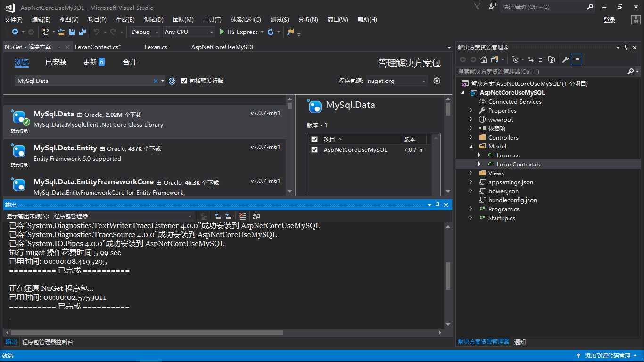Open the Debug configuration dropdown
Screen dimensions: 644x362
(146, 32)
